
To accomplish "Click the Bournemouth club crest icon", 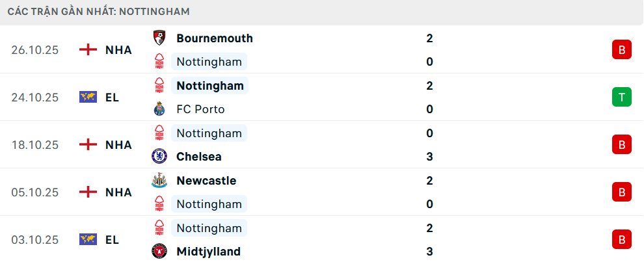I will (159, 38).
